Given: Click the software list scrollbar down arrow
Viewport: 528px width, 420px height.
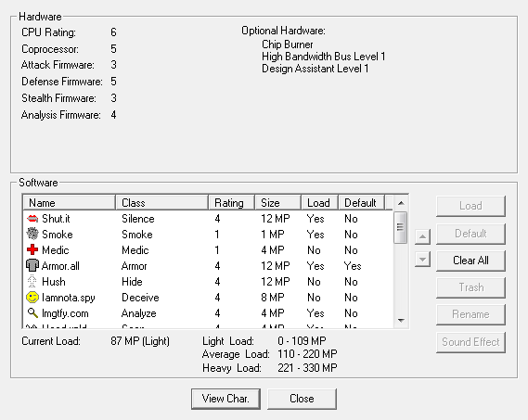Looking at the screenshot, I should [401, 320].
